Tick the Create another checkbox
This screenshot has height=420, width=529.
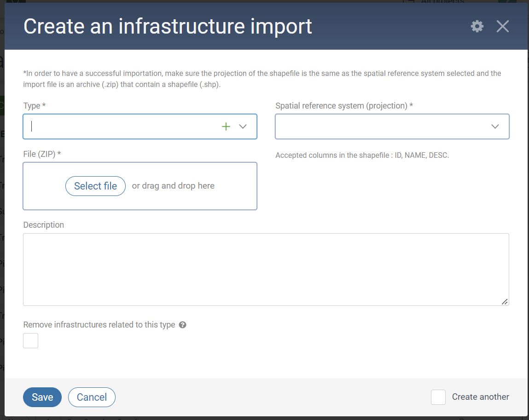[x=438, y=397]
